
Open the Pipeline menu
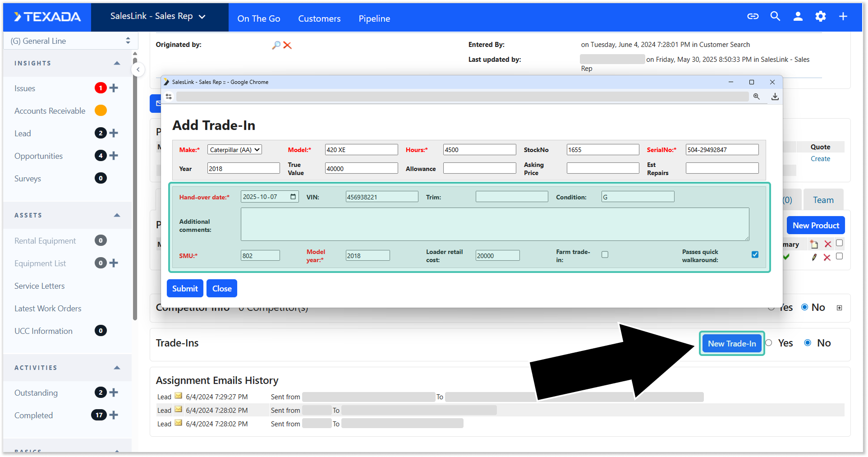click(374, 18)
